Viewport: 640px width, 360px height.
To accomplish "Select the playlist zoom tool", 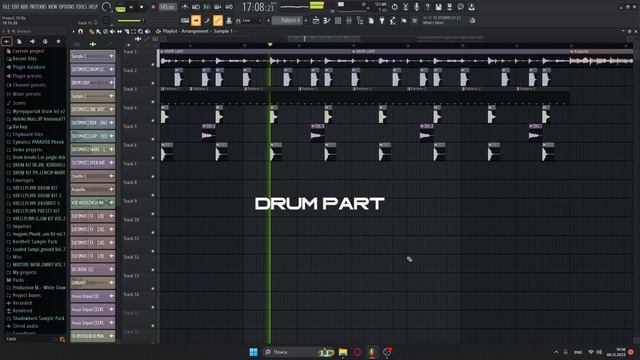I will 140,31.
